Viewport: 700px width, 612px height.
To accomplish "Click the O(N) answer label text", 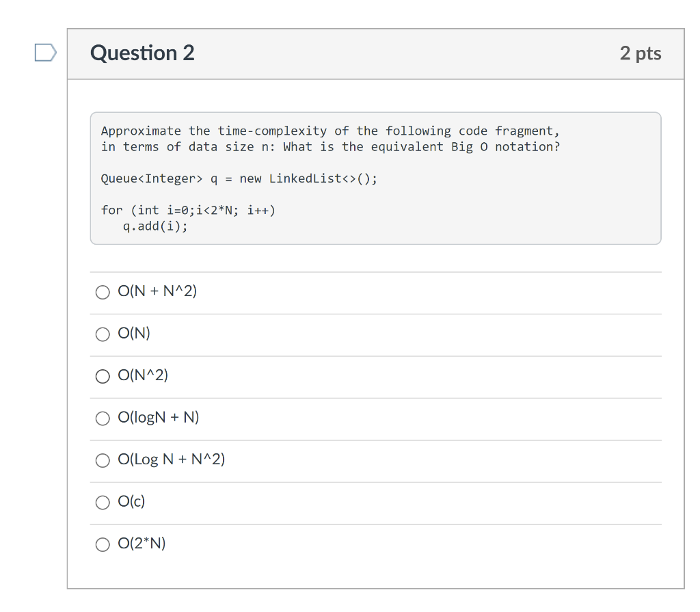I will pyautogui.click(x=134, y=333).
